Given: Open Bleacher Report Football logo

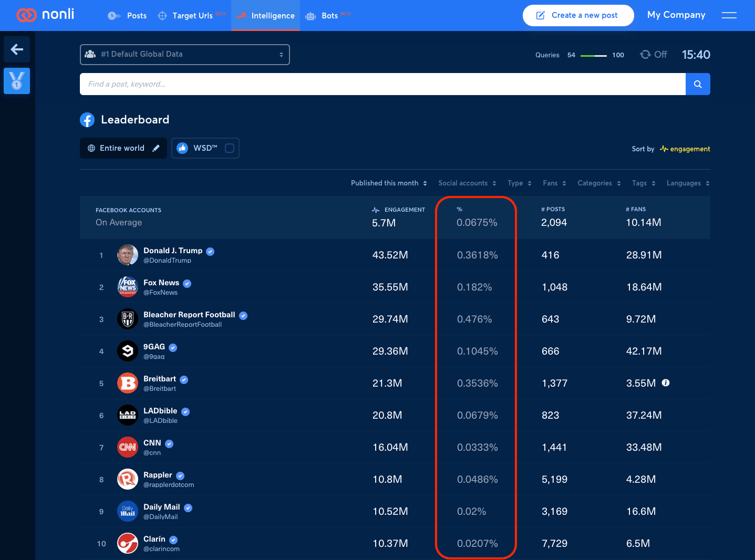Looking at the screenshot, I should 128,319.
